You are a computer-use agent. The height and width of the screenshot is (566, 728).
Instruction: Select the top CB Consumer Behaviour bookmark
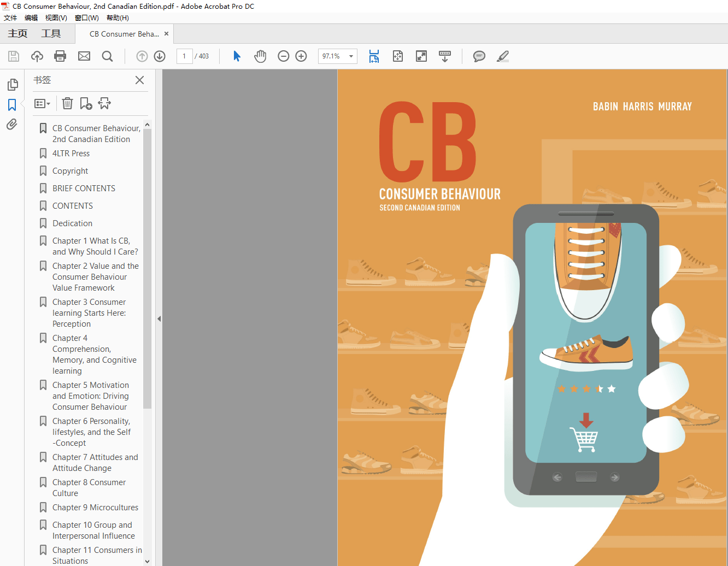pos(96,134)
